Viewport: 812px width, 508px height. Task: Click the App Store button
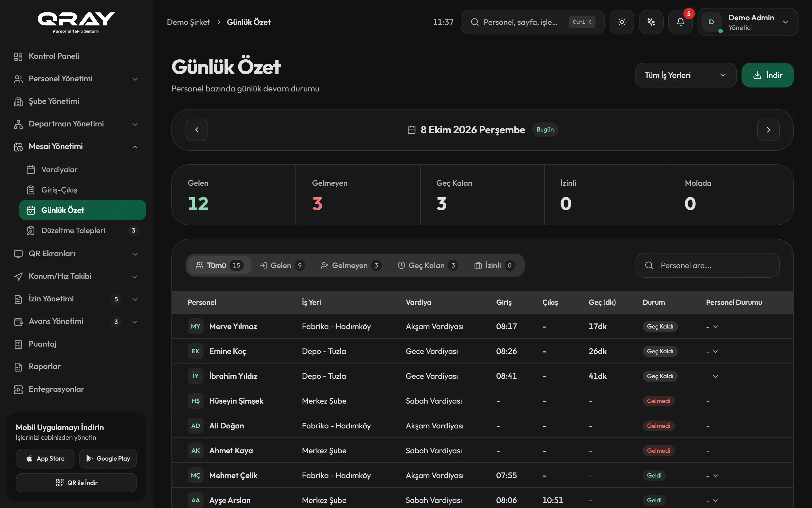45,459
